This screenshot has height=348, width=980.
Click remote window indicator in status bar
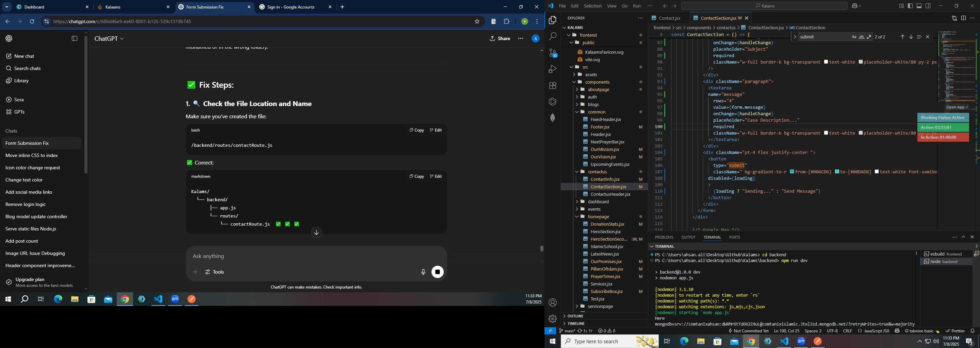click(x=550, y=331)
